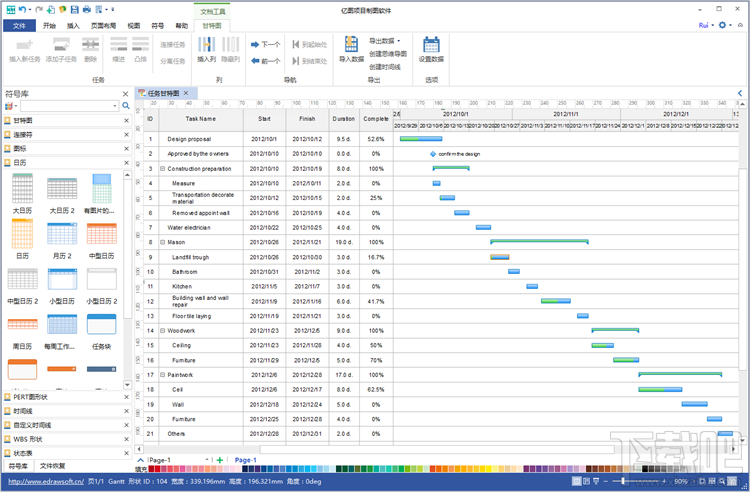
Task: Click the Hide Column (隐藏列) icon
Action: pyautogui.click(x=231, y=44)
